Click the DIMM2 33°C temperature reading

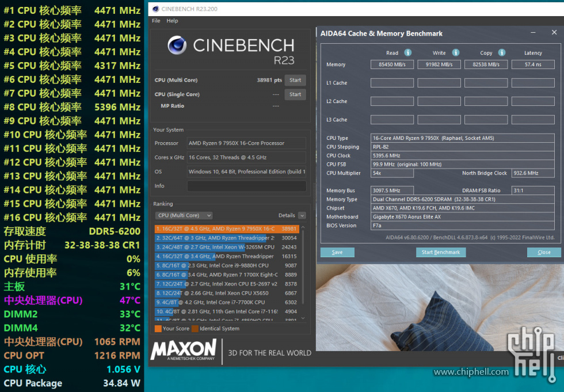tap(130, 314)
